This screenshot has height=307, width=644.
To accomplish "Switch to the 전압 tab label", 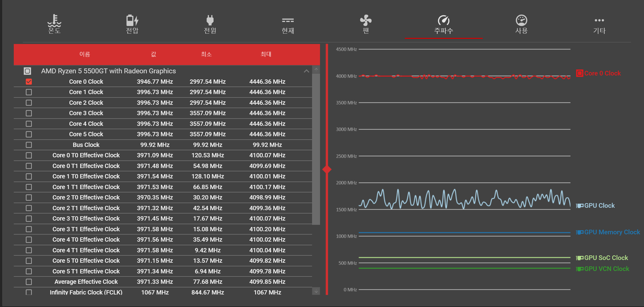I will 132,31.
